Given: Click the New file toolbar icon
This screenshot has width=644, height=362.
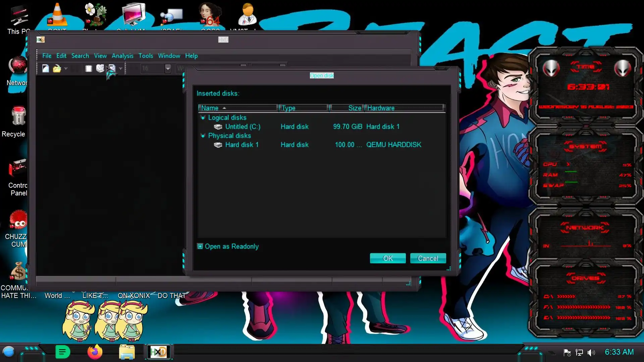Looking at the screenshot, I should tap(46, 68).
